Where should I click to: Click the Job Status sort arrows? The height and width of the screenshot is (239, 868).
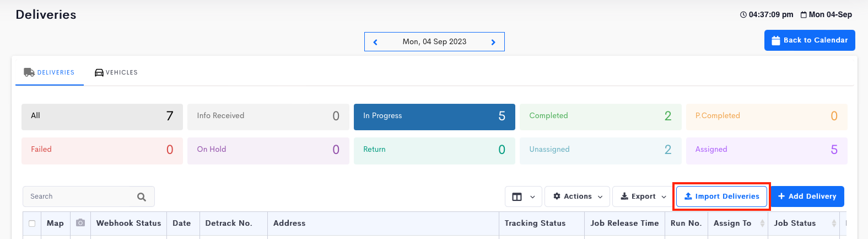[834, 224]
